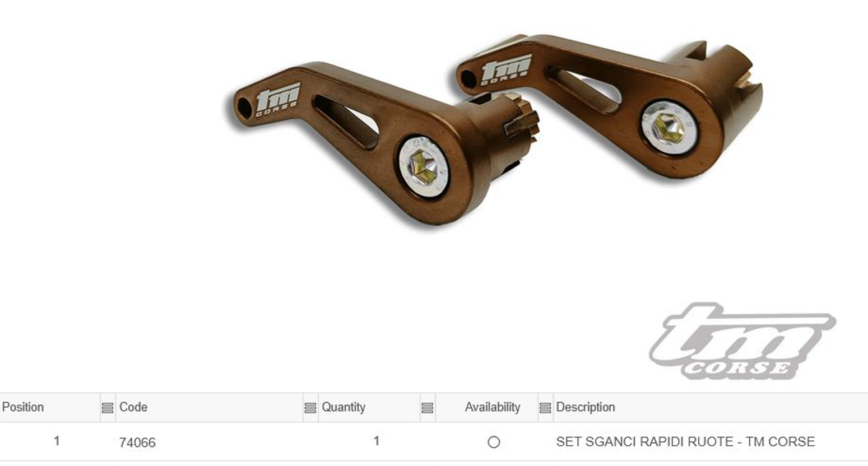
Task: Click the tm corse engraving on left lever
Action: coord(278,100)
